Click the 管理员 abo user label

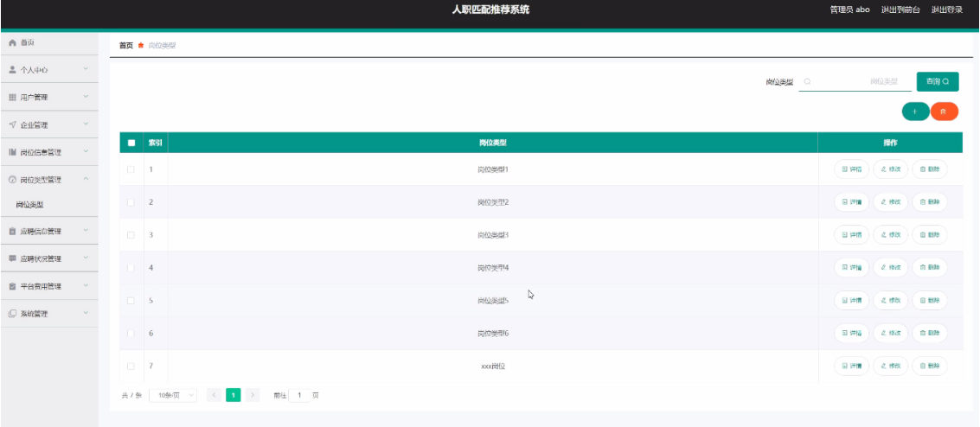click(849, 10)
